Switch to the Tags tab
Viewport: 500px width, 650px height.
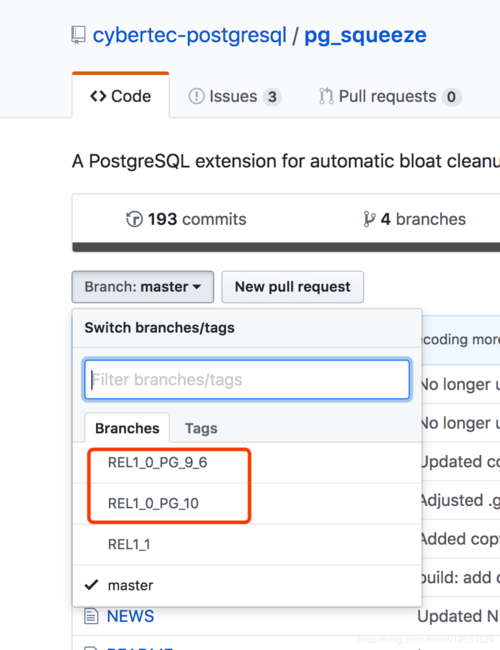point(201,428)
